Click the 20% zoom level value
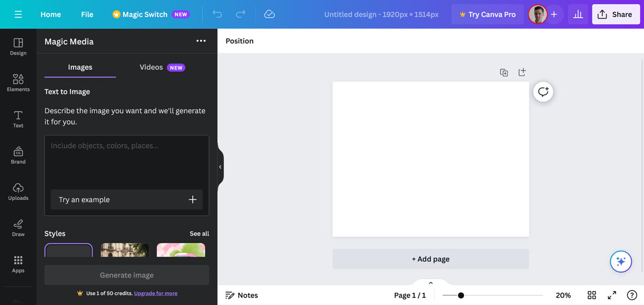 (563, 295)
